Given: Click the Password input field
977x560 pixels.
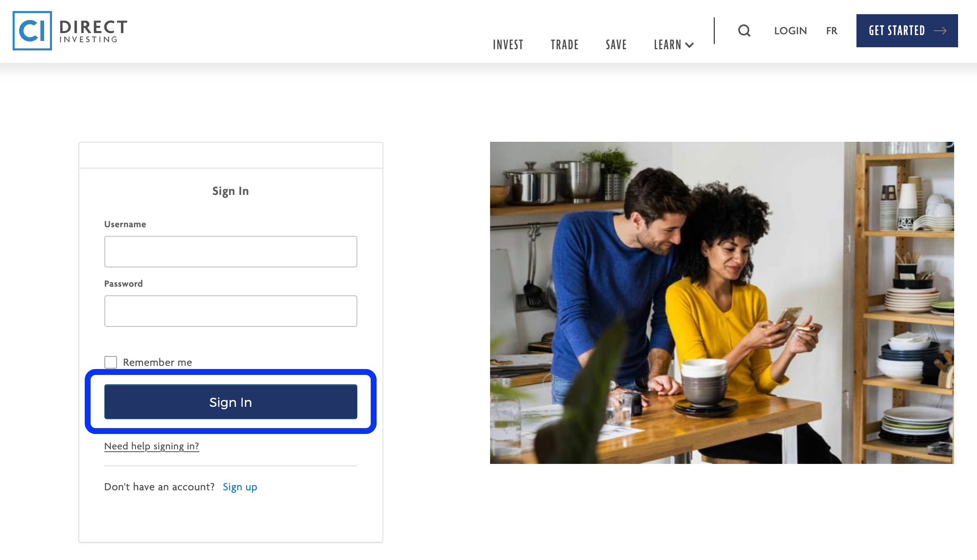Looking at the screenshot, I should coord(231,310).
